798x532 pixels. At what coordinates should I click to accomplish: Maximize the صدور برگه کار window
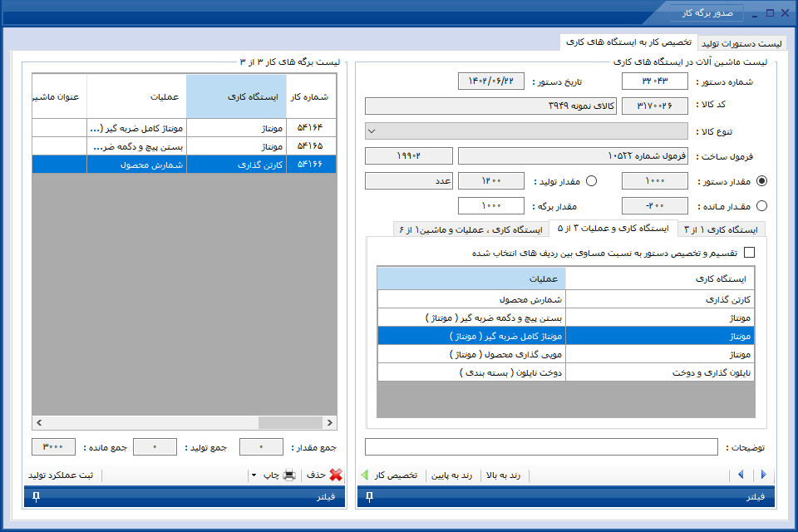(x=770, y=13)
